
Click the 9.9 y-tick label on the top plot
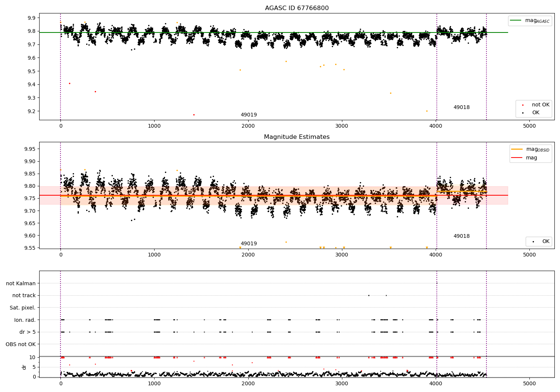pos(31,18)
